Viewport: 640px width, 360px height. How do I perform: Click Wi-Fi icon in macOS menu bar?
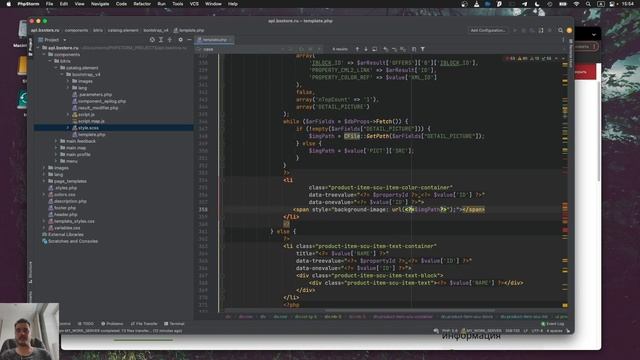[576, 4]
